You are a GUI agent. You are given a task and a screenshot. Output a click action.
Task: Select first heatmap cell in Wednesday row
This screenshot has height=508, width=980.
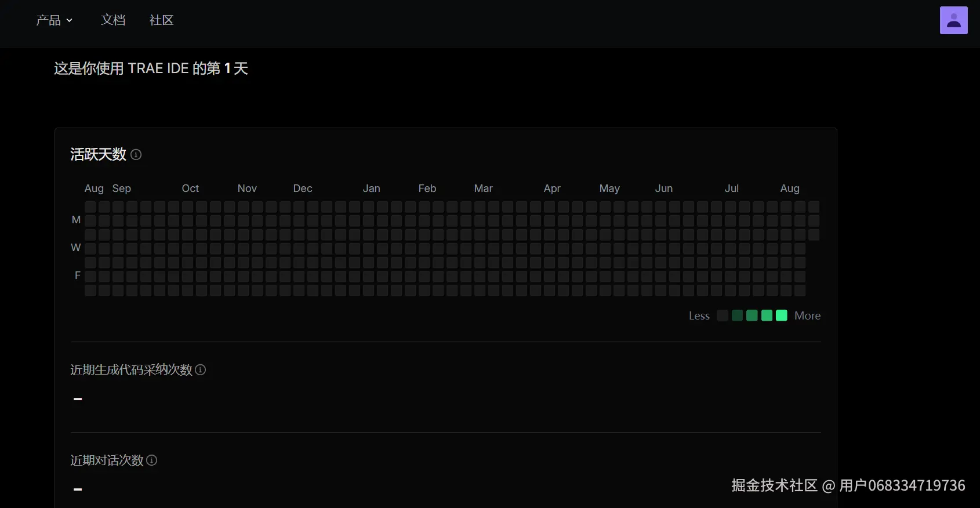tap(90, 248)
